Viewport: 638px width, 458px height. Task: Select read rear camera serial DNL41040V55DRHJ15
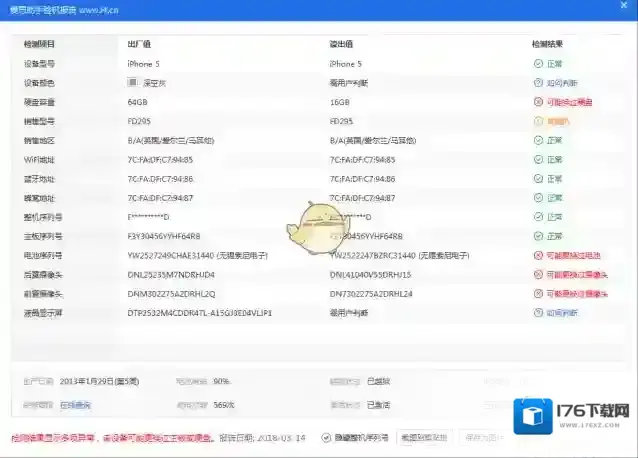pos(371,275)
